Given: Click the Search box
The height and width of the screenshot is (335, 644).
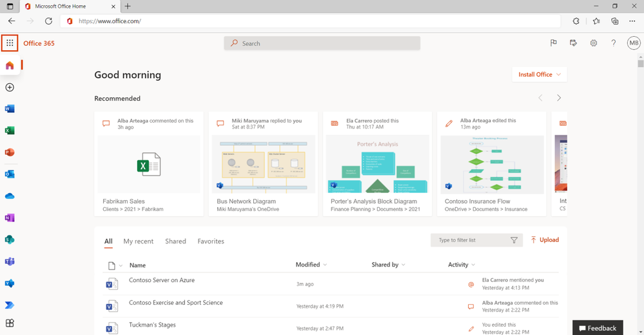Looking at the screenshot, I should point(322,43).
